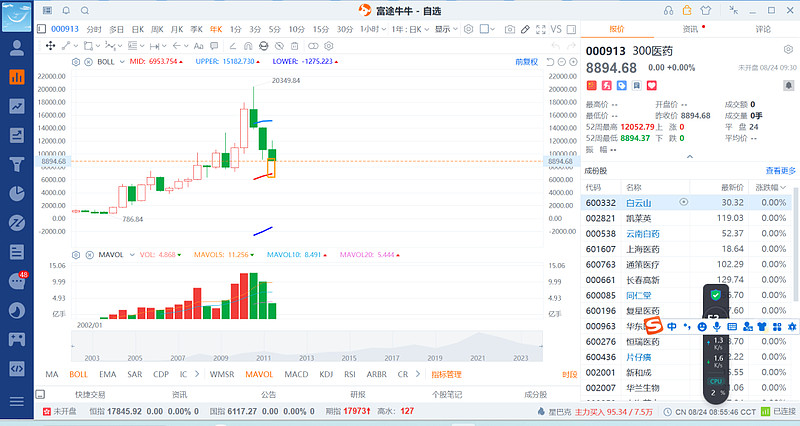Toggle the red heart favorite icon
The image size is (800, 426).
click(652, 86)
